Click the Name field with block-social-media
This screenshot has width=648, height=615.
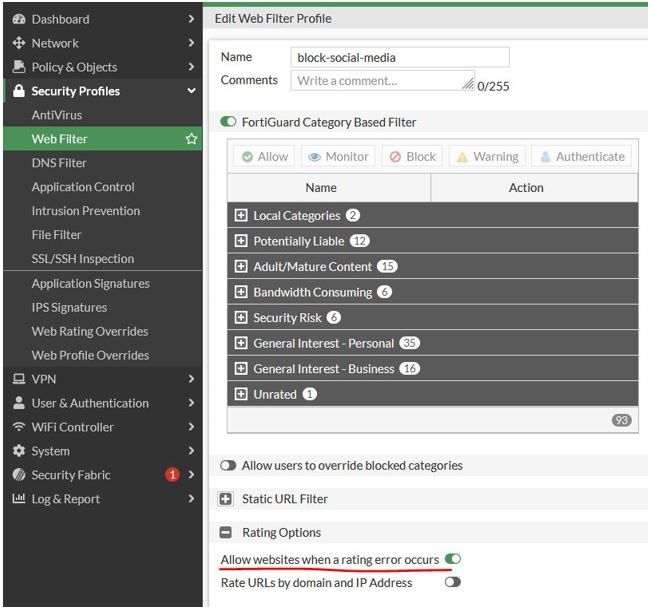coord(400,57)
